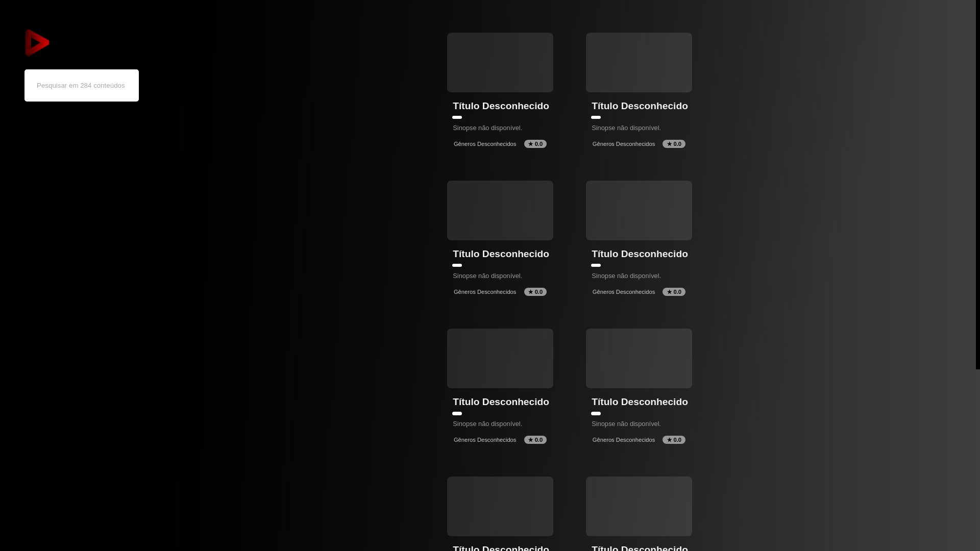Click bottom-row left card thumbnail
980x551 pixels.
click(x=500, y=506)
